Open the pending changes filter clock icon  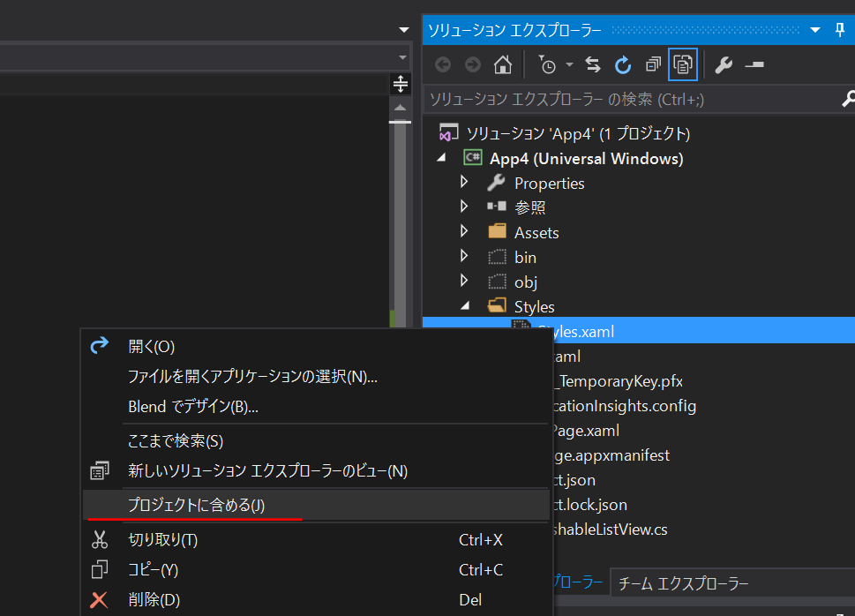pyautogui.click(x=547, y=65)
